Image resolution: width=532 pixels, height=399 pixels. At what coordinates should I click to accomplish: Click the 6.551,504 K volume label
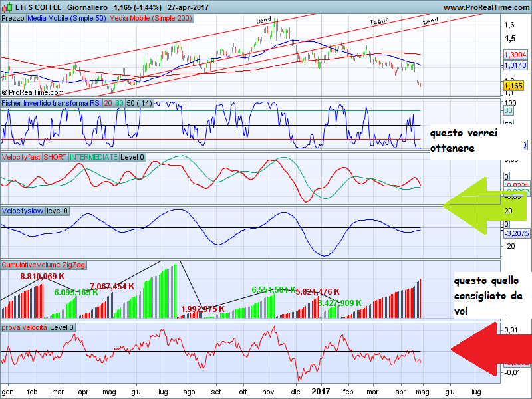[273, 290]
